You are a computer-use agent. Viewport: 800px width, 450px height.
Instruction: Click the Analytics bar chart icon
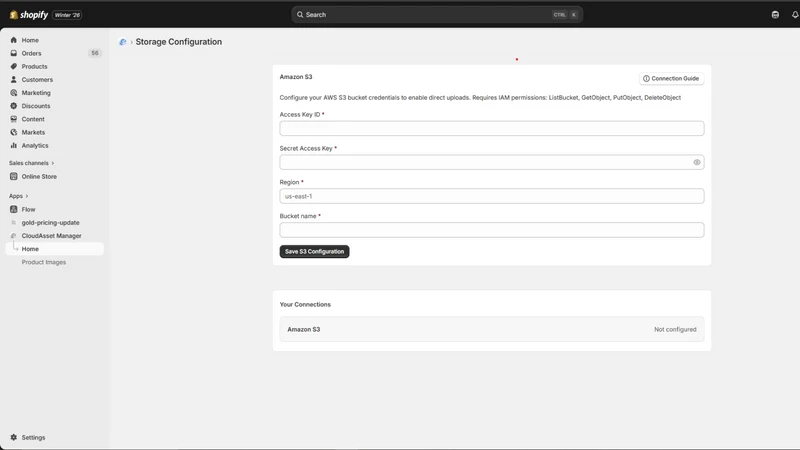14,145
